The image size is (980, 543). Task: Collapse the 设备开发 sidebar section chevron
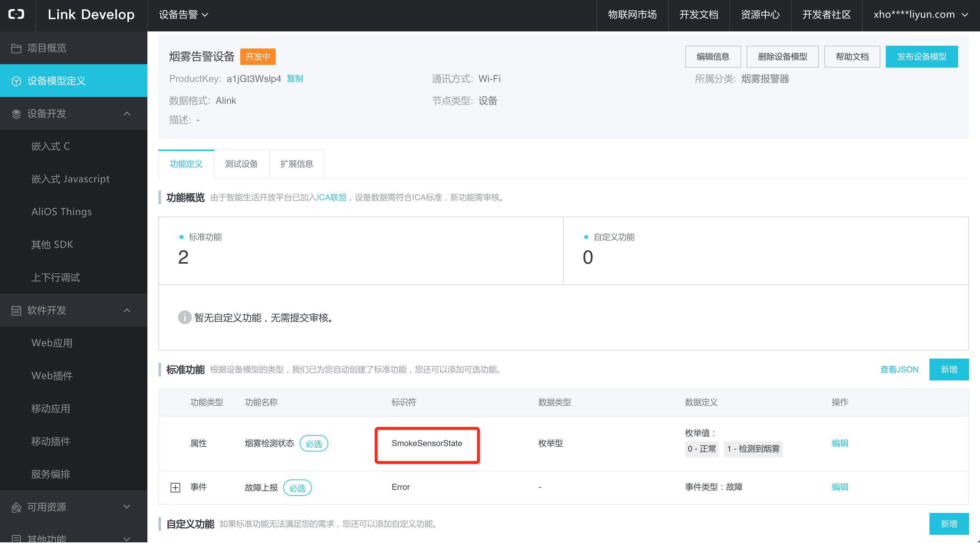coord(127,114)
